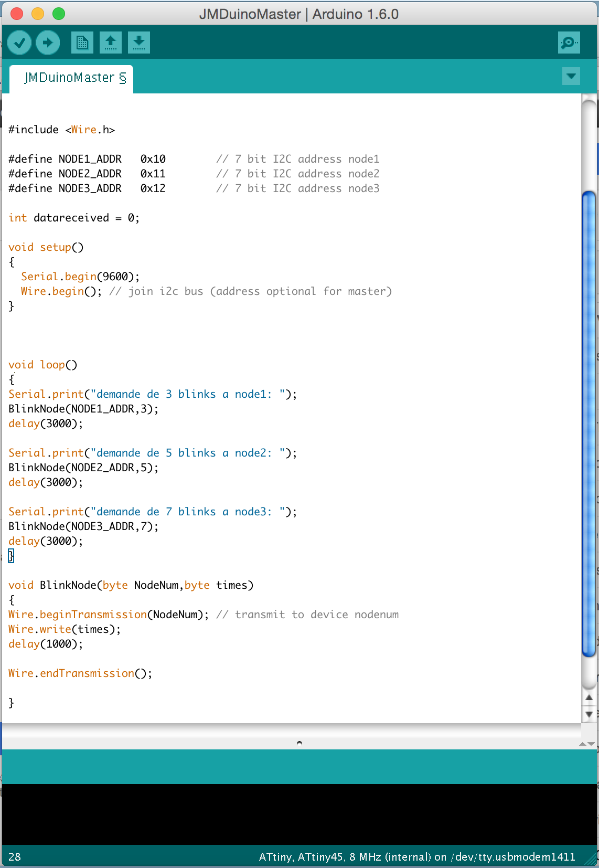Click the line '#include <Wire.h>'
Image resolution: width=599 pixels, height=868 pixels.
(x=62, y=130)
